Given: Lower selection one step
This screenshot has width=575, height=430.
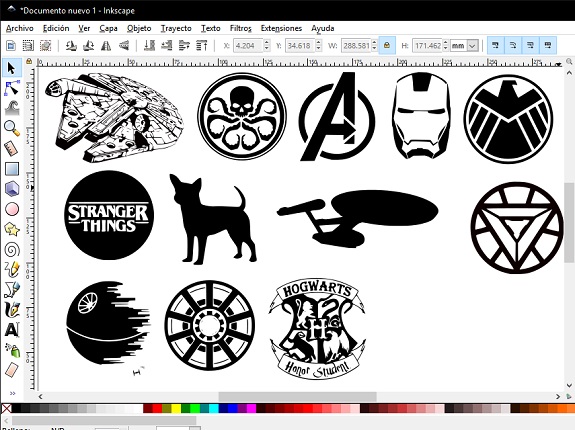Looking at the screenshot, I should tap(167, 45).
